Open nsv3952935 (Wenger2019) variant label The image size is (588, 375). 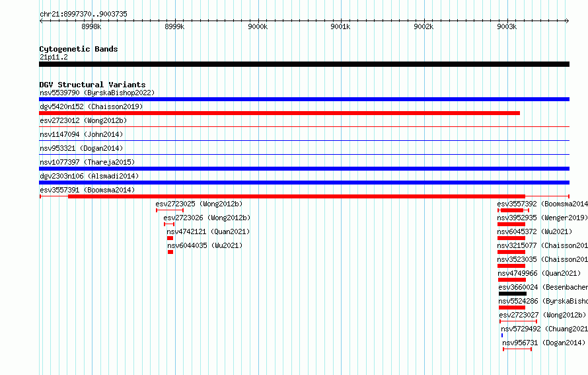click(x=542, y=218)
